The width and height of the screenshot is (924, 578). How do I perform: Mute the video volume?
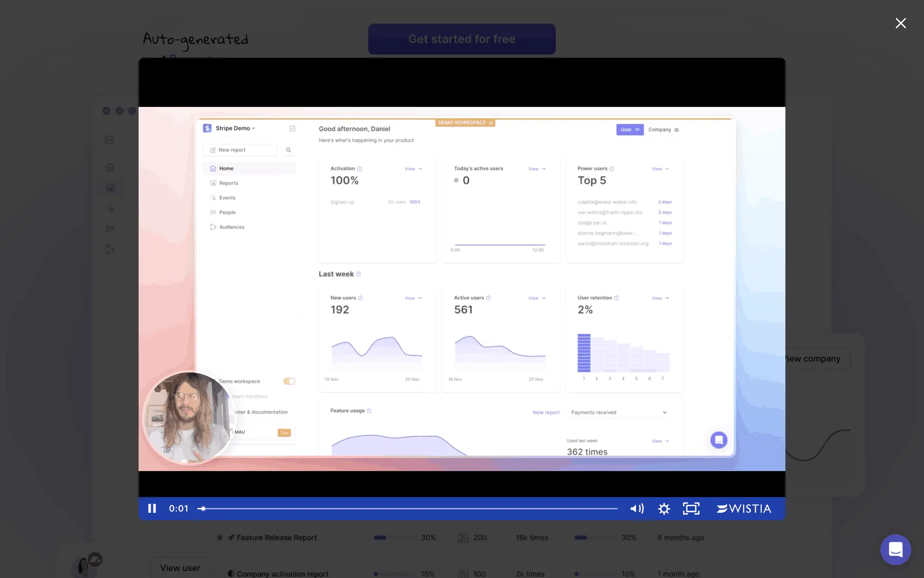[x=637, y=509]
